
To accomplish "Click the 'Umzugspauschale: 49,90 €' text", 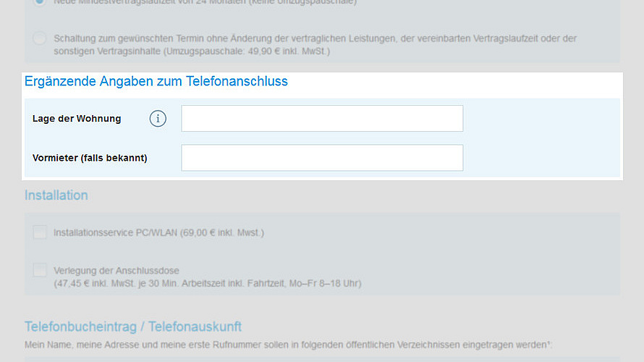I will coord(246,50).
